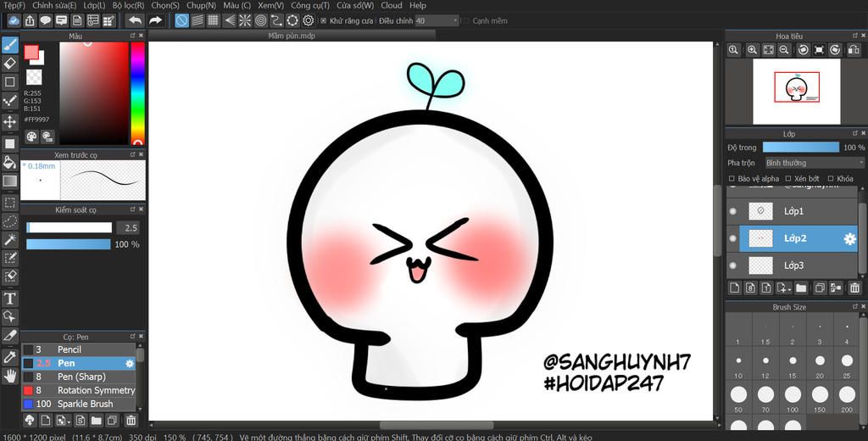The height and width of the screenshot is (441, 868).
Task: Select the Lasso selection tool
Action: 10,221
